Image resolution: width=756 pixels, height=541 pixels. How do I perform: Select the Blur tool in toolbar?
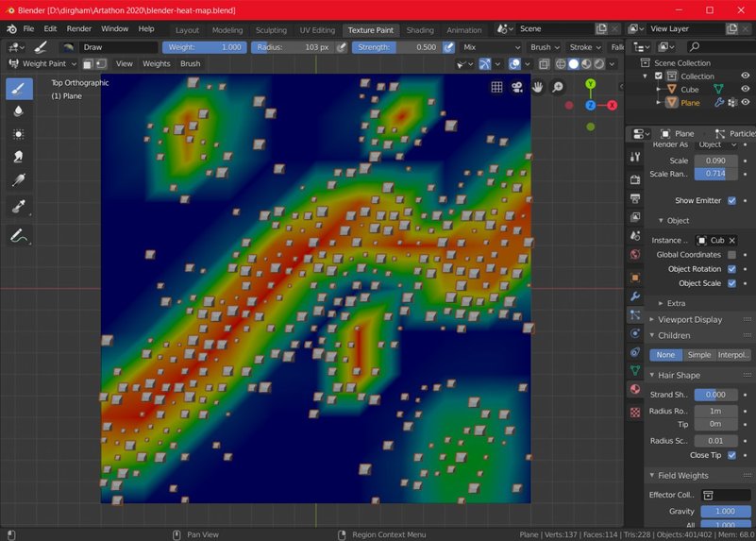(19, 111)
